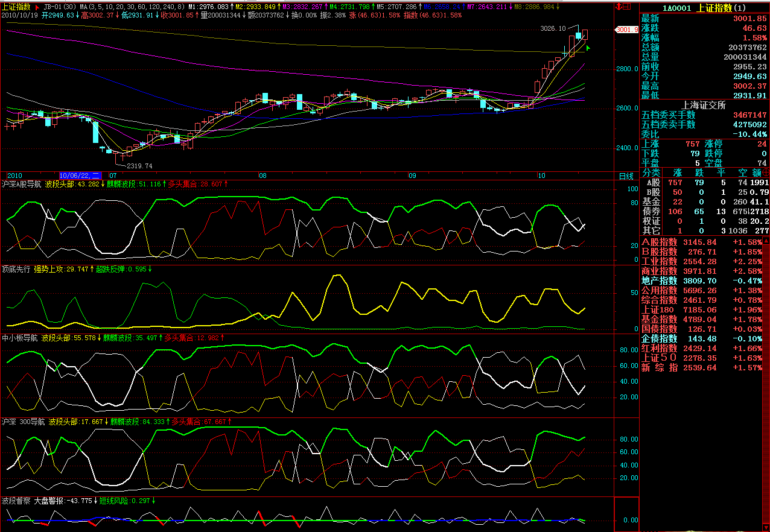
Task: Select the 债券 row in the category table
Action: click(705, 211)
